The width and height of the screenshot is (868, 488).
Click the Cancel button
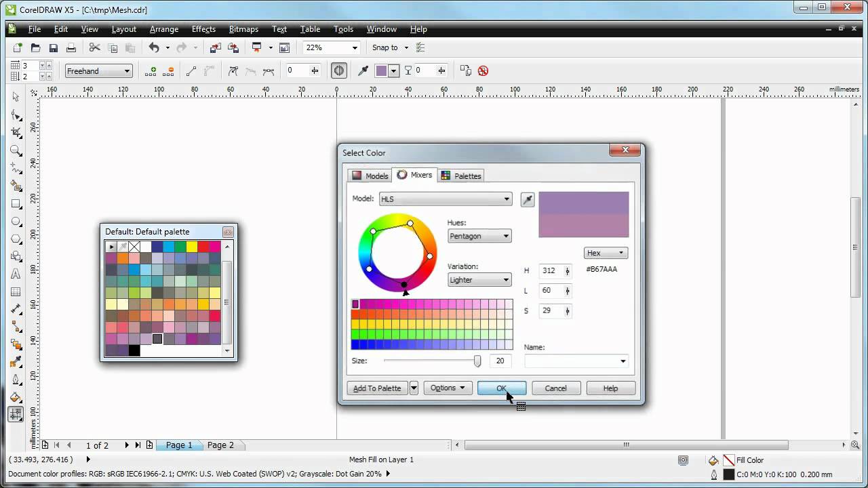[555, 388]
